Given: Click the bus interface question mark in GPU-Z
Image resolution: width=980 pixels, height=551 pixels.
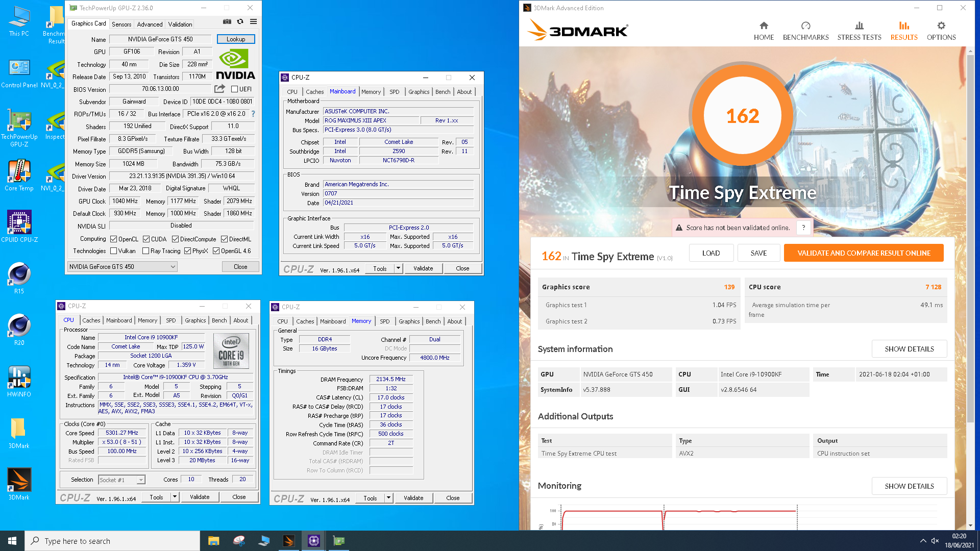Looking at the screenshot, I should (x=253, y=114).
